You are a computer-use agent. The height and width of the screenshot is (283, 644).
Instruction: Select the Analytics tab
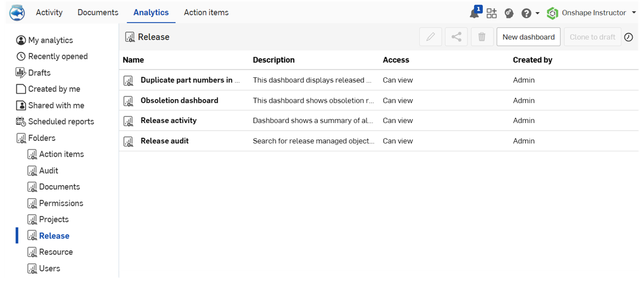click(x=151, y=13)
